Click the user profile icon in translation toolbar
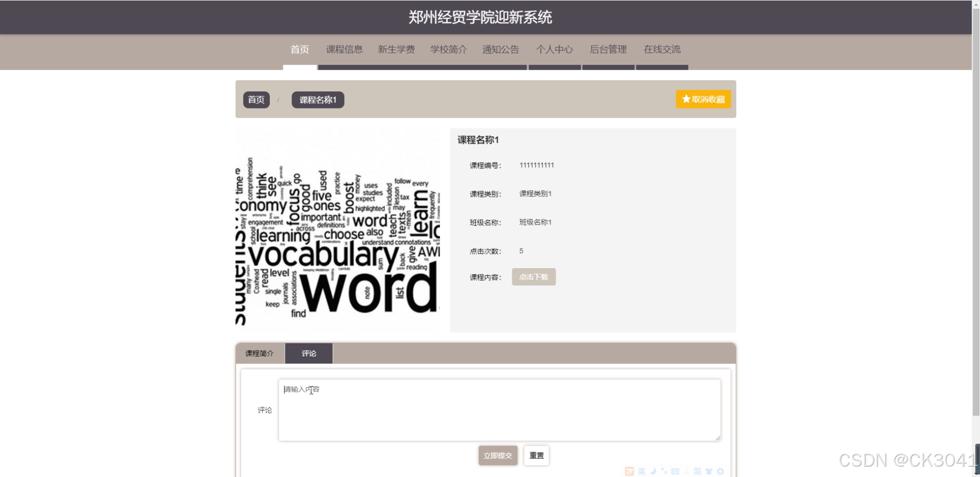 click(x=687, y=471)
